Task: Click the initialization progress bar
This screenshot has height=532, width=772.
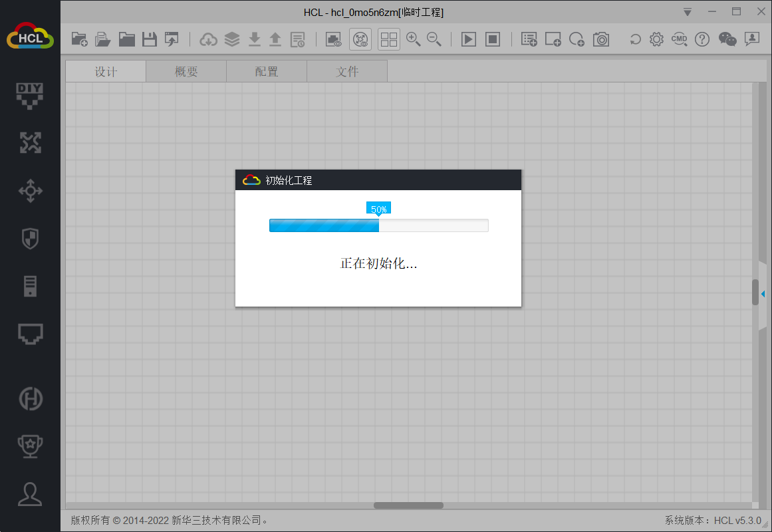Action: pos(378,225)
